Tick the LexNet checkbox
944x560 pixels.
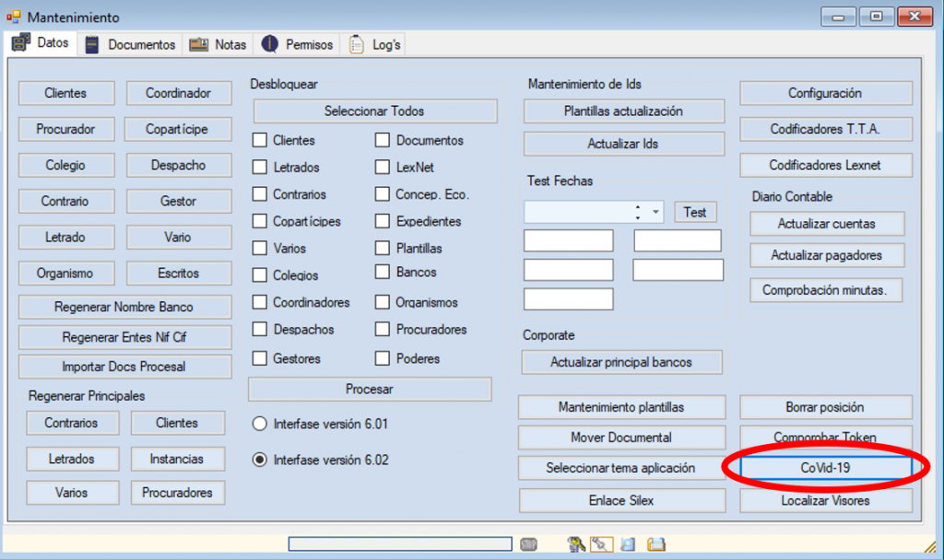pos(383,168)
